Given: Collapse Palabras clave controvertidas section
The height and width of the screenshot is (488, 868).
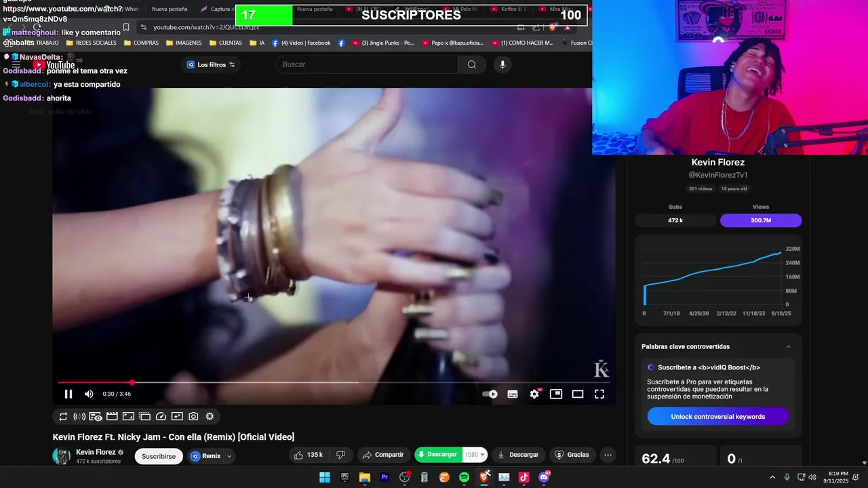Looking at the screenshot, I should pos(788,346).
